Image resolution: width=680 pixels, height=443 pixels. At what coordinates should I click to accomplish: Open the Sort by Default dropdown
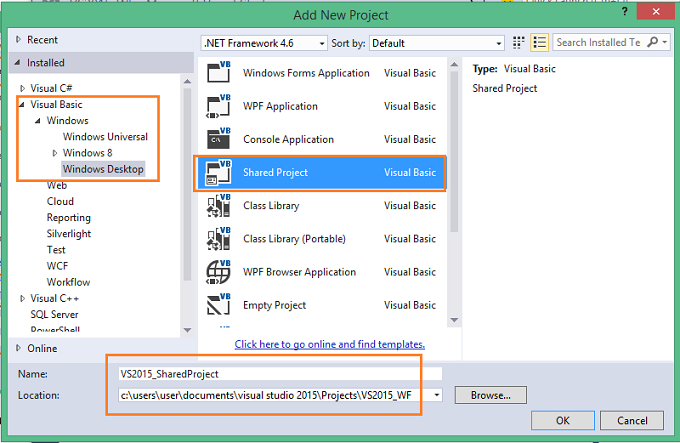(437, 43)
